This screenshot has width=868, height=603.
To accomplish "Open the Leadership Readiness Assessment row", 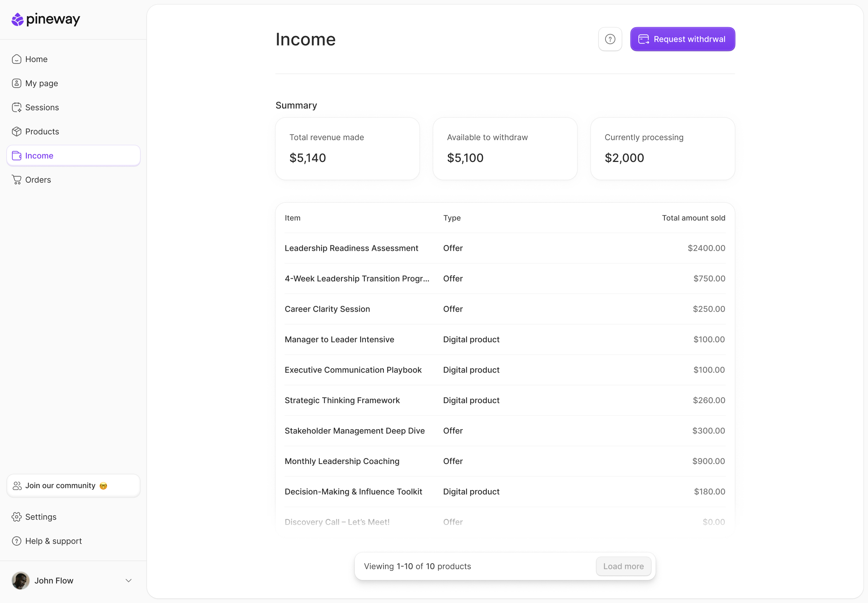I will tap(351, 248).
